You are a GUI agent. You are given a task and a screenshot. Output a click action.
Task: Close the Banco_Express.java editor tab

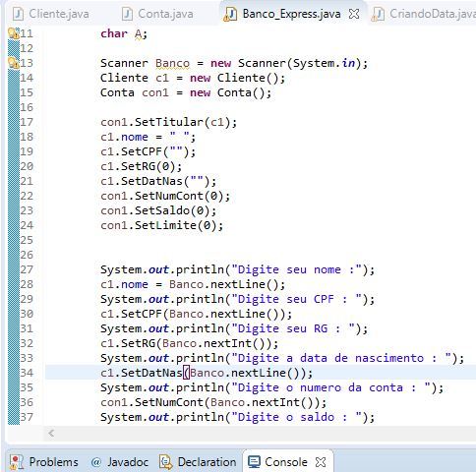[x=354, y=14]
